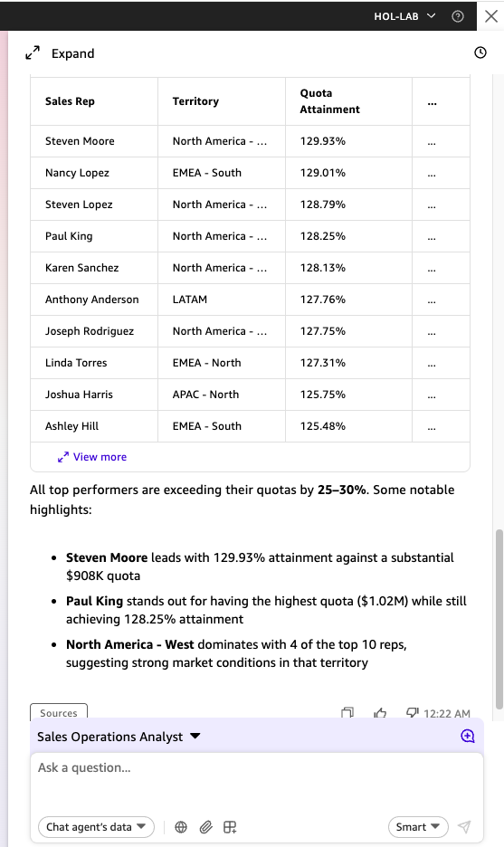Attach a file with paperclip icon
The image size is (504, 847).
205,827
